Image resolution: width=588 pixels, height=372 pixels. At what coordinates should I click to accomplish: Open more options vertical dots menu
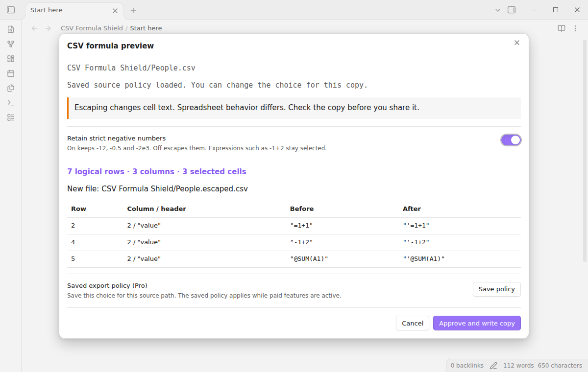[575, 28]
